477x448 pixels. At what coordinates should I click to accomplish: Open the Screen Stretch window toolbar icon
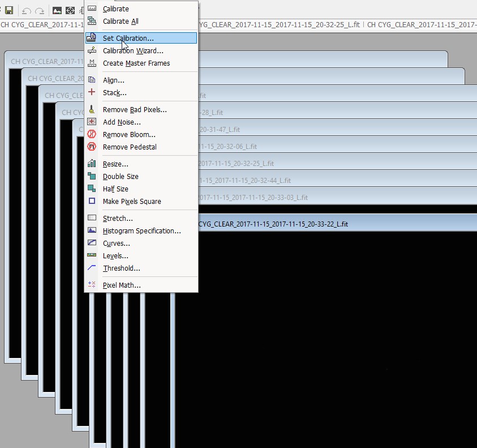pos(57,11)
